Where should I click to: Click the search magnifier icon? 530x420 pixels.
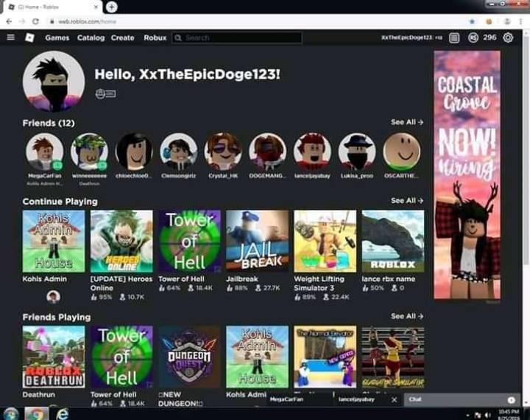(178, 38)
